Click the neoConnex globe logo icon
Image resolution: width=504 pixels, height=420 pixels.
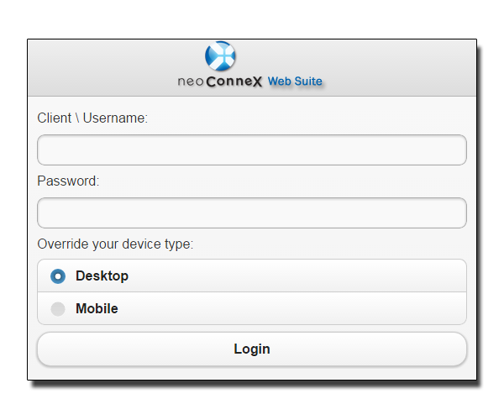point(220,56)
